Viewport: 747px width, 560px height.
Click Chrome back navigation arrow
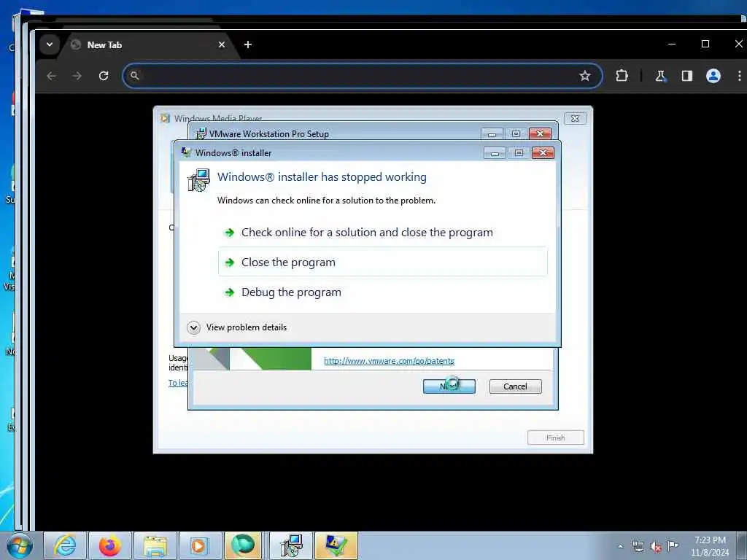point(52,76)
